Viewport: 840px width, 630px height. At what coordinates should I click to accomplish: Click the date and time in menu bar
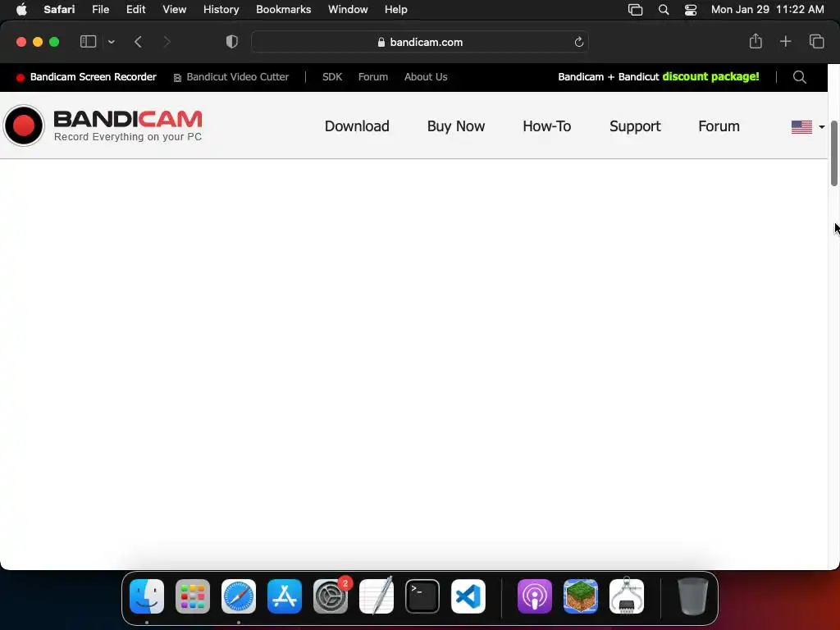[767, 10]
